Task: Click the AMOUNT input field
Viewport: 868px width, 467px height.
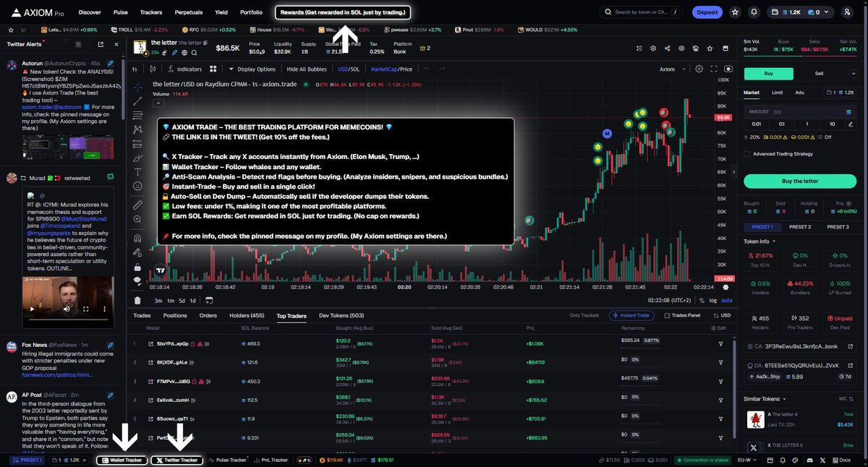Action: coord(799,112)
